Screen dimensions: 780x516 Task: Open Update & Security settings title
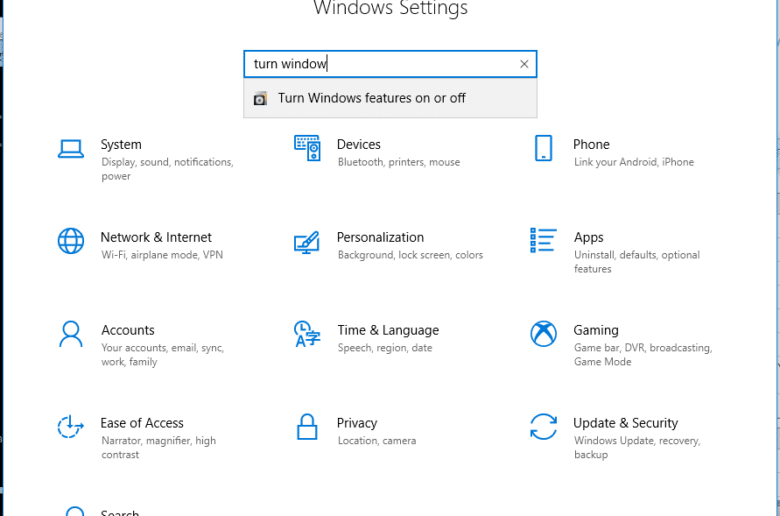(625, 423)
